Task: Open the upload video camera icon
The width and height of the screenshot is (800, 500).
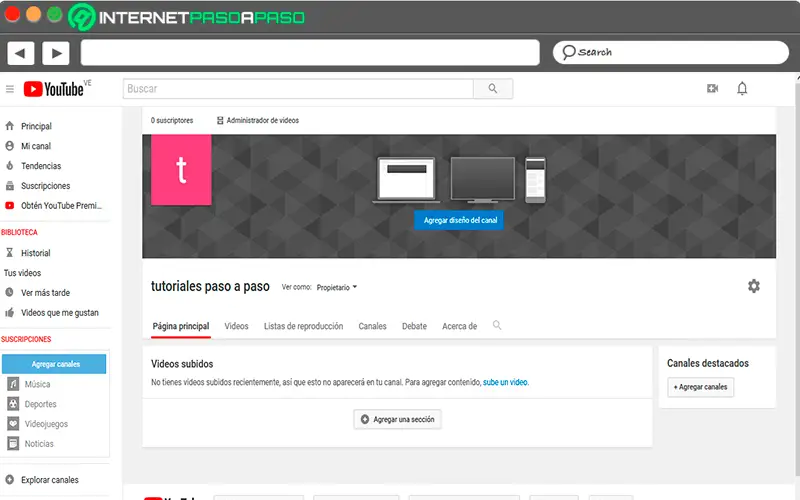Action: pos(713,89)
